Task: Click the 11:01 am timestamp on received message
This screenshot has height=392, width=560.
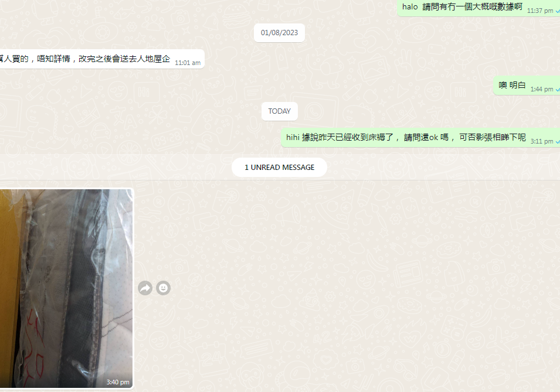Action: [188, 63]
